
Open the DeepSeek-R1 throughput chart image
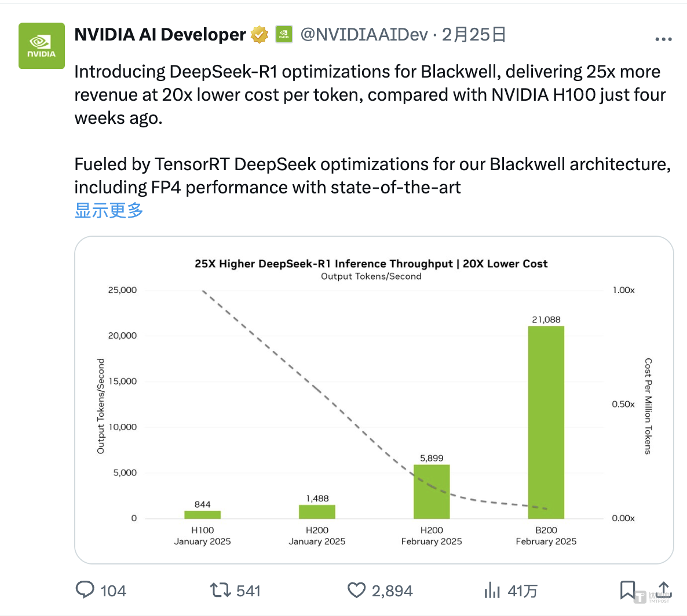[x=374, y=399]
